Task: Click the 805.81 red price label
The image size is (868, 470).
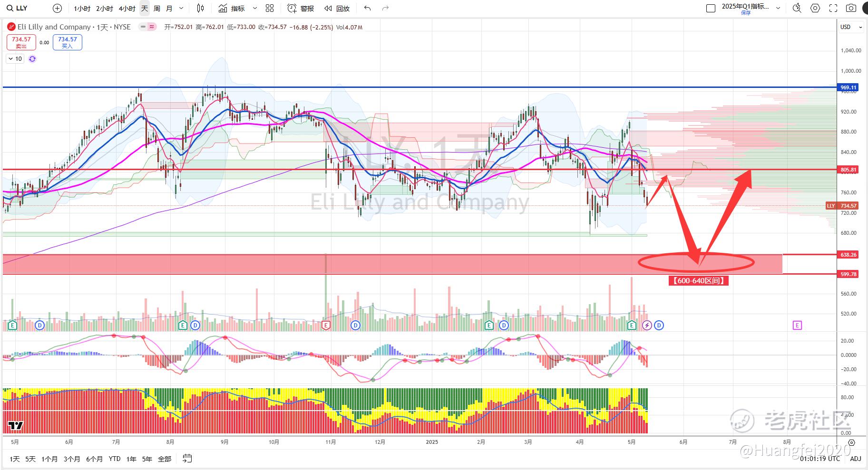Action: (x=848, y=170)
